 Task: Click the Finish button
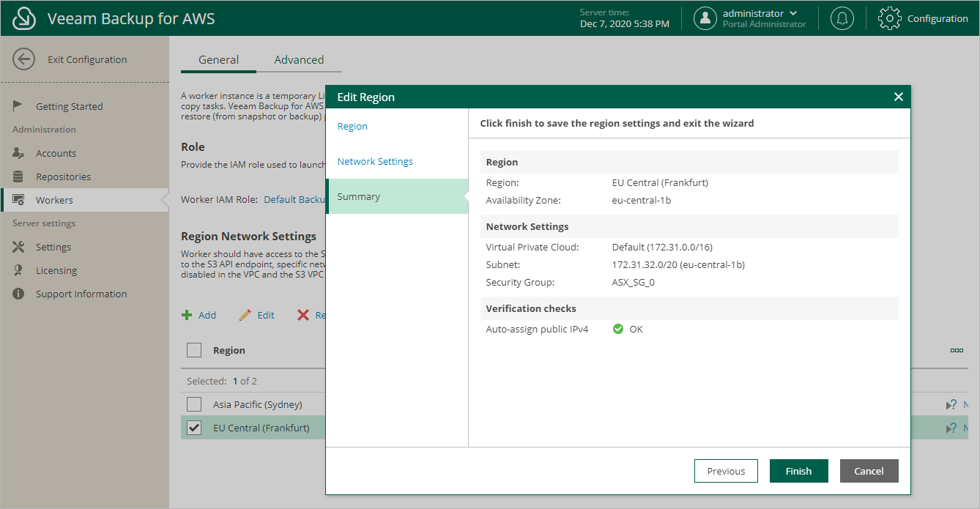[x=799, y=471]
